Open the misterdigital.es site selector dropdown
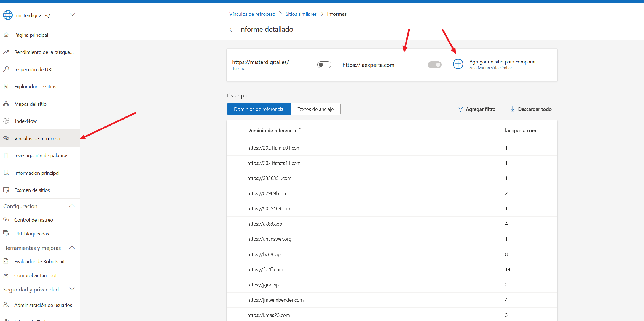This screenshot has height=321, width=644. pyautogui.click(x=72, y=15)
